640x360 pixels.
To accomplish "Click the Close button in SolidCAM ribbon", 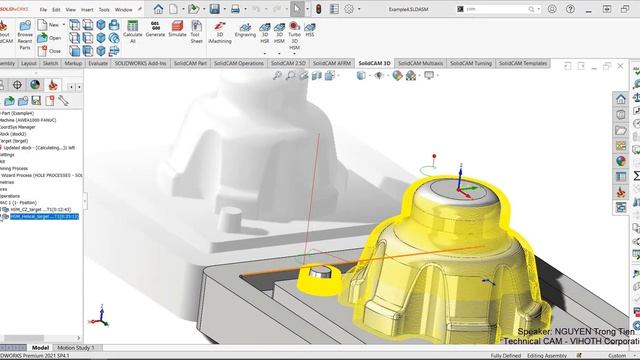I will pos(49,51).
